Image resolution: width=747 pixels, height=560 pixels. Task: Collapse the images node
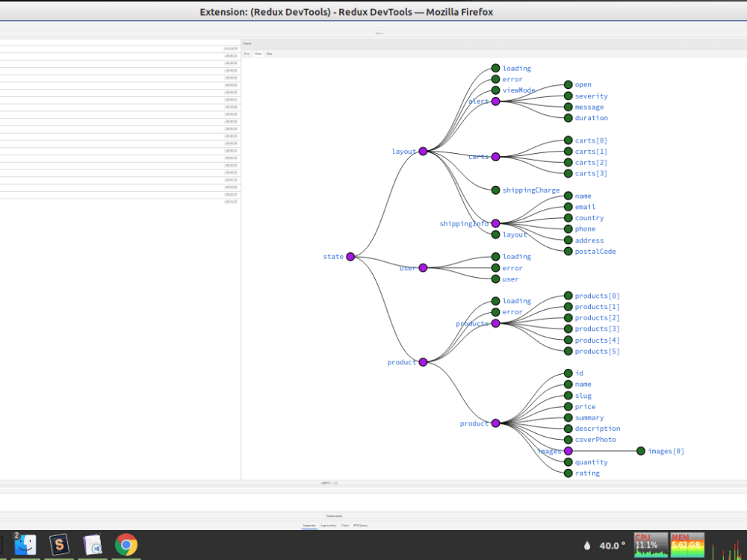point(568,451)
